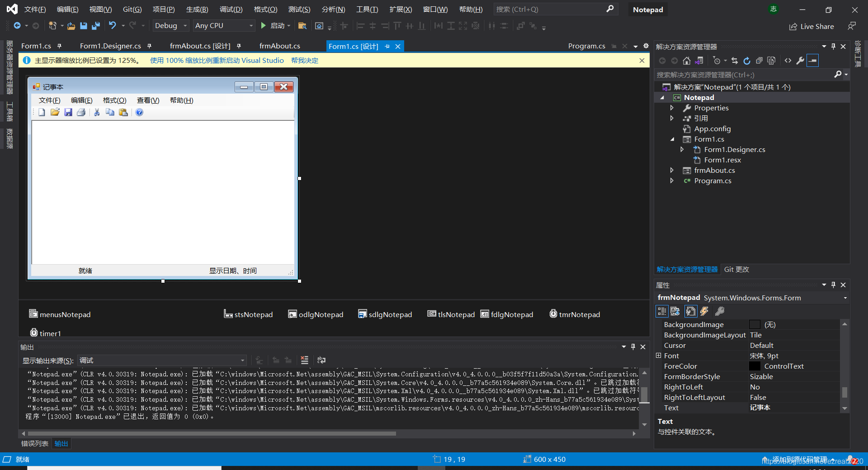Click the Save All icon in the toolbar
This screenshot has width=868, height=470.
click(x=96, y=26)
